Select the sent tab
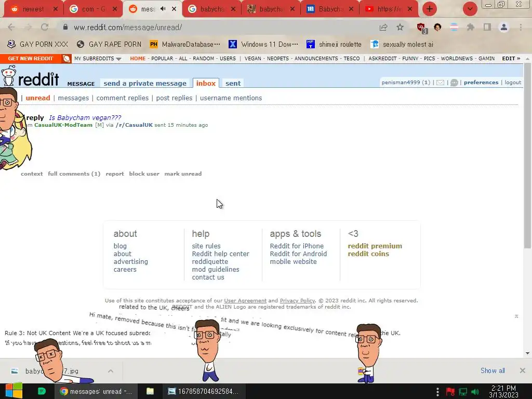Screen dimensions: 532x399 (233, 83)
